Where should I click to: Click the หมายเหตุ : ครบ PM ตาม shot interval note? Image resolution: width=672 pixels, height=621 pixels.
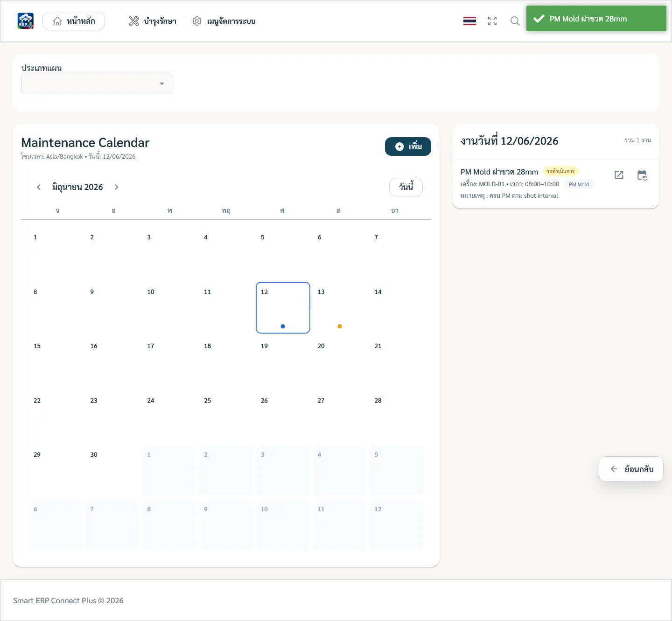(509, 196)
